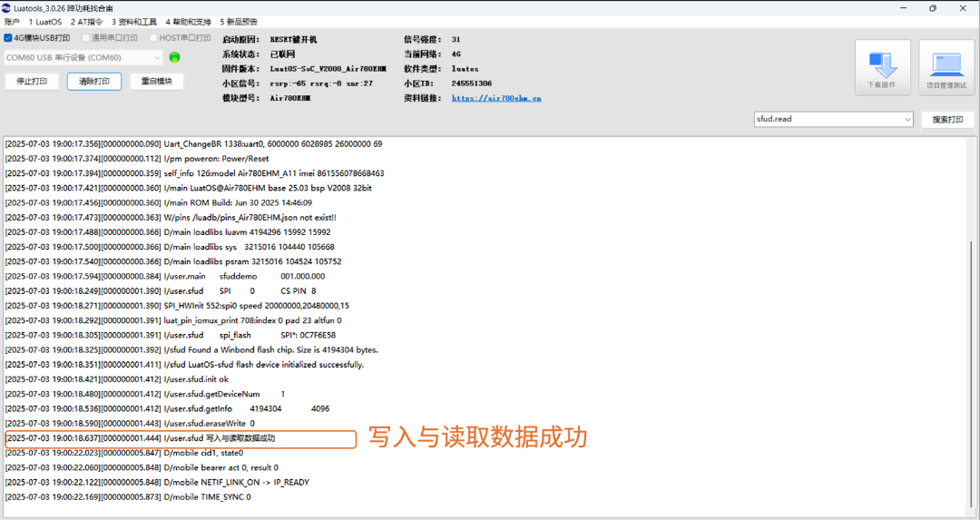Select the log line 'Uart_ChangeBR 1338:uart0'

(194, 143)
